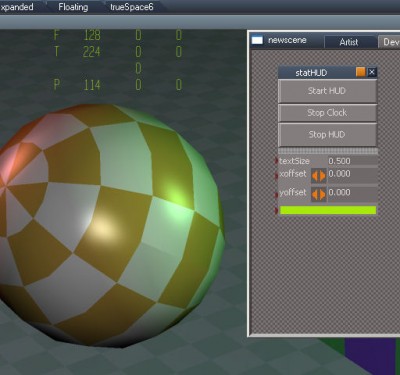Screen dimensions: 400x375
Task: Click the red connector beside yoffset
Action: coord(276,194)
